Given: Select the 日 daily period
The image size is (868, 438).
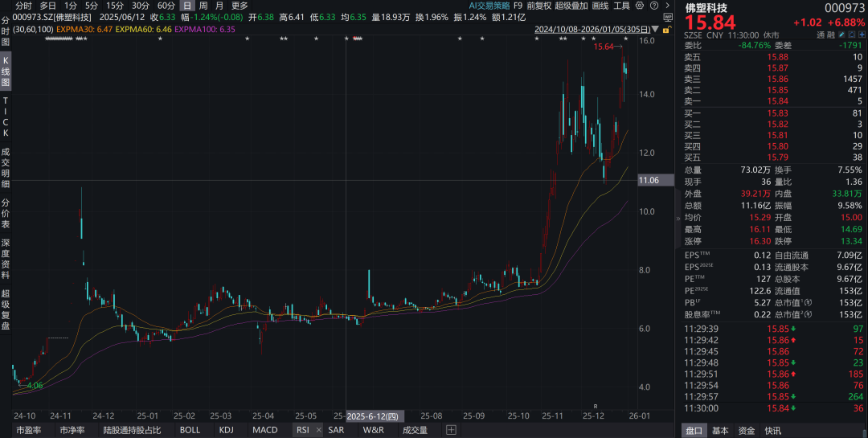Looking at the screenshot, I should 187,6.
